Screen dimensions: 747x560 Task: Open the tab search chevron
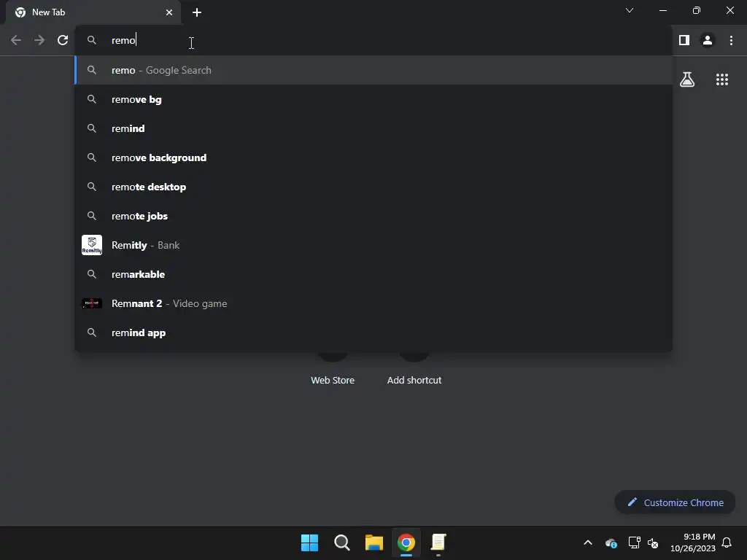(630, 10)
